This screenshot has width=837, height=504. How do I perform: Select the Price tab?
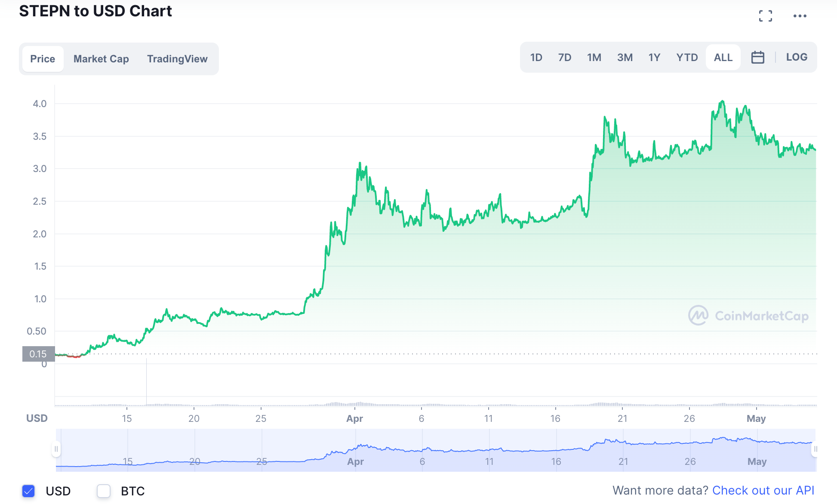pos(43,59)
